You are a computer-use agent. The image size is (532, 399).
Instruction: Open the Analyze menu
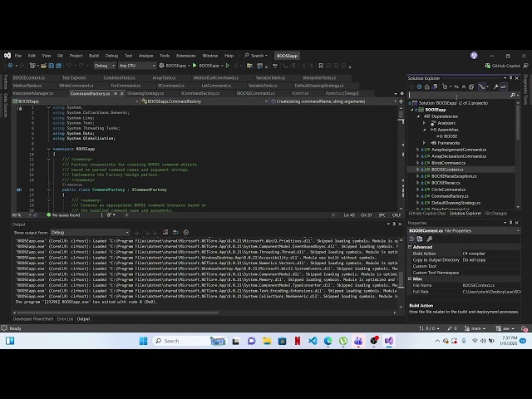pos(146,56)
